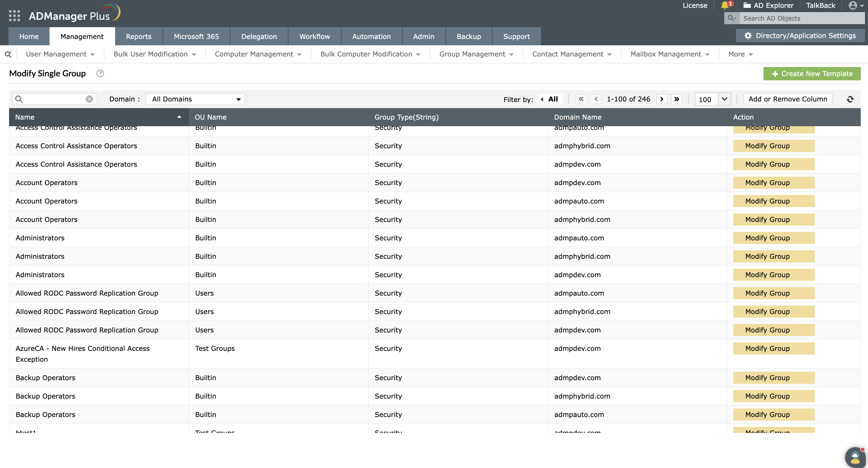This screenshot has height=468, width=868.
Task: Clear the group search field
Action: (89, 99)
